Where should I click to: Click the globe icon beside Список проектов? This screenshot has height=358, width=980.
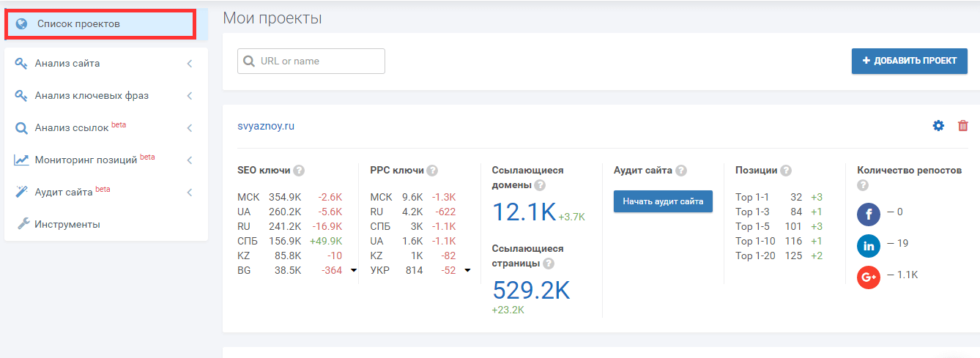(21, 24)
